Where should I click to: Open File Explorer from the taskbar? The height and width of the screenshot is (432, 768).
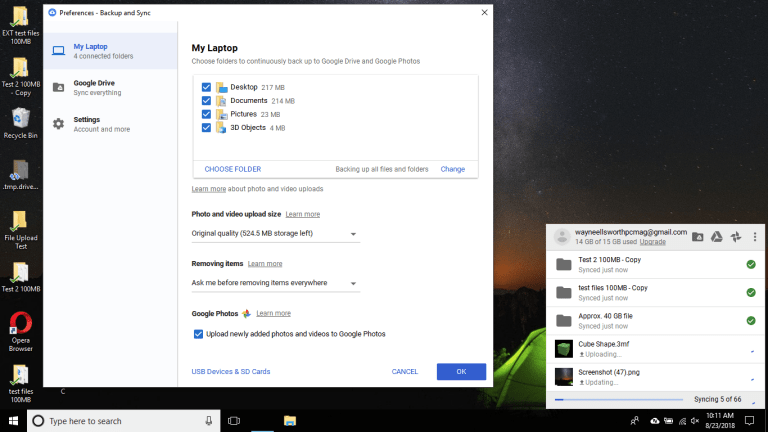tap(290, 421)
